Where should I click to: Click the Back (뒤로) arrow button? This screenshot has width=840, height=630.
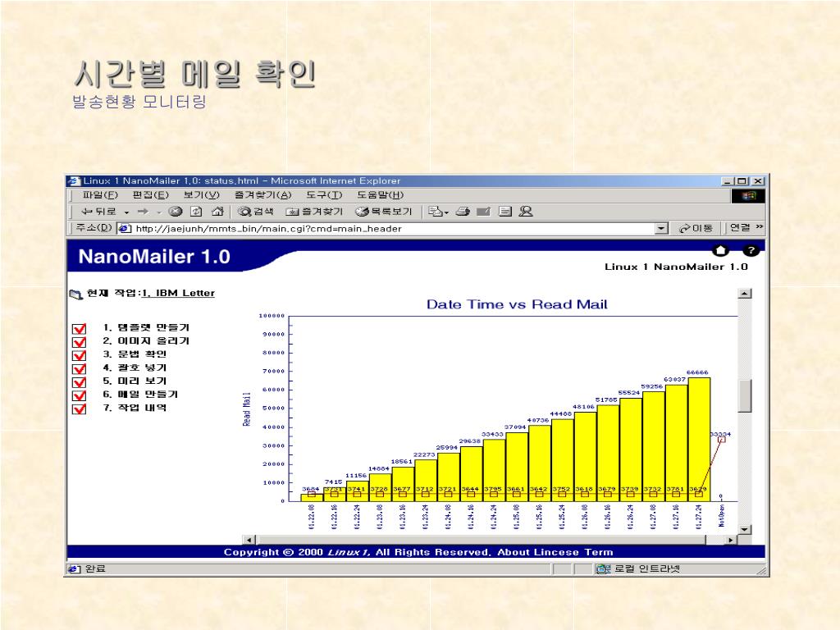coord(98,212)
